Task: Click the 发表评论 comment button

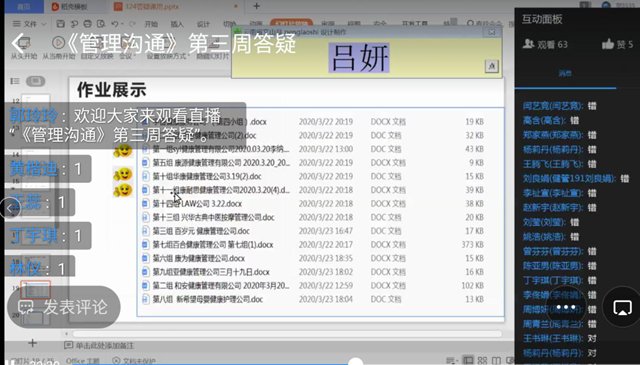Action: (64, 307)
